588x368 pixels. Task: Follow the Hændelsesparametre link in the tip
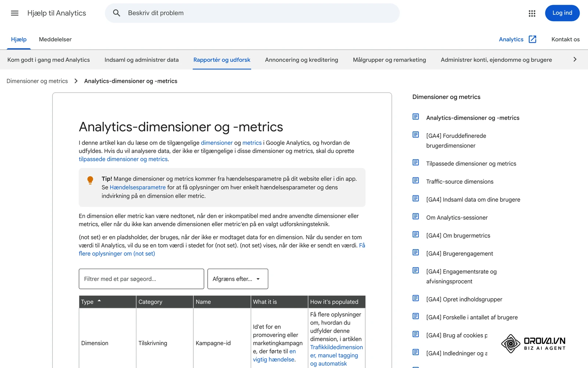(137, 187)
